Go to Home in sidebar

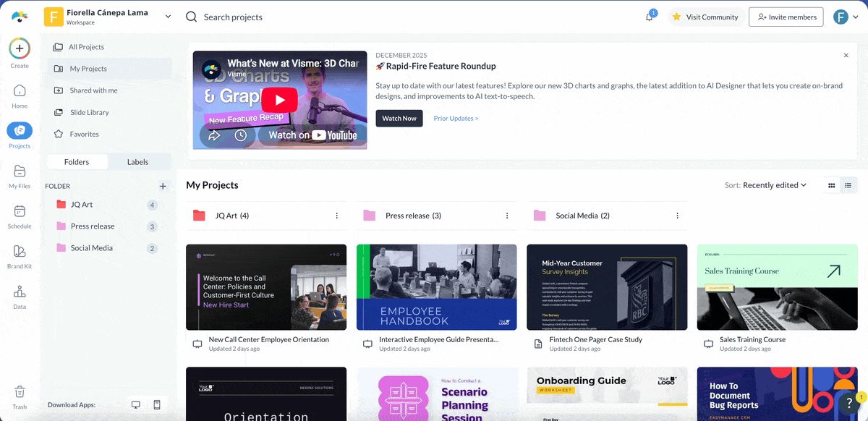coord(20,95)
